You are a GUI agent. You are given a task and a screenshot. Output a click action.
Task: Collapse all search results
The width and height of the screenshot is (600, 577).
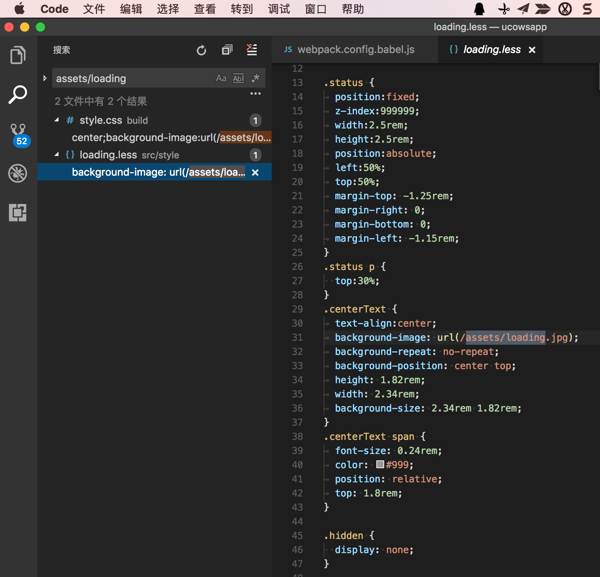[227, 50]
